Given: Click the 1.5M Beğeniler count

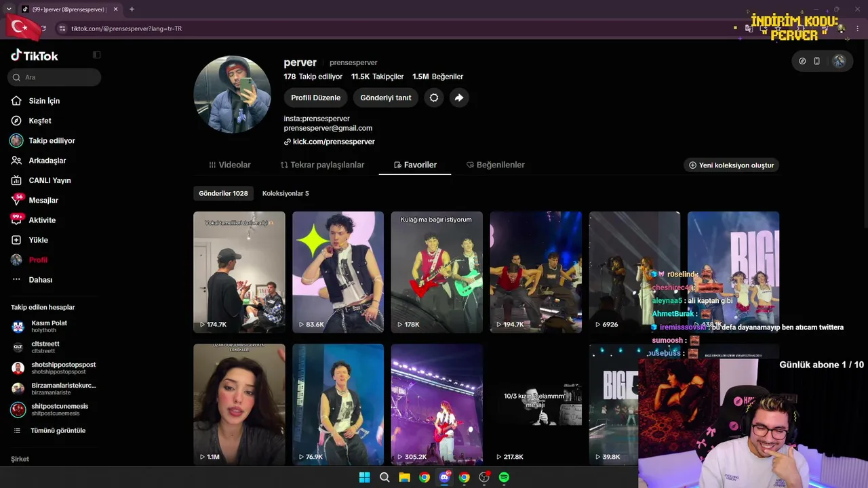Looking at the screenshot, I should click(x=437, y=77).
